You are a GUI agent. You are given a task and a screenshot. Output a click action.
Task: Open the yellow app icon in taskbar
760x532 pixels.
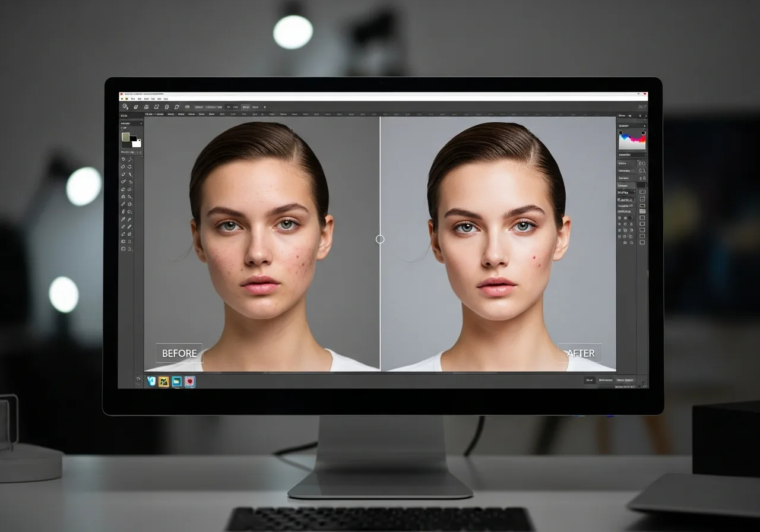164,381
